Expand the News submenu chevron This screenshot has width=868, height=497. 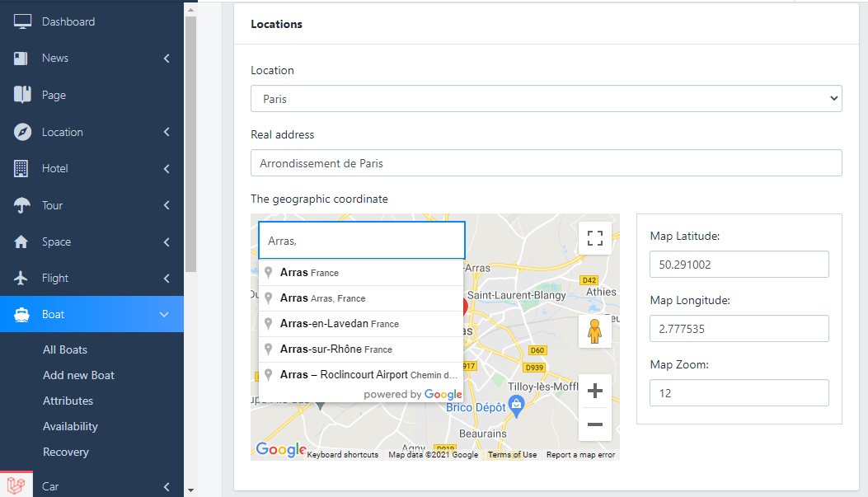pos(167,59)
